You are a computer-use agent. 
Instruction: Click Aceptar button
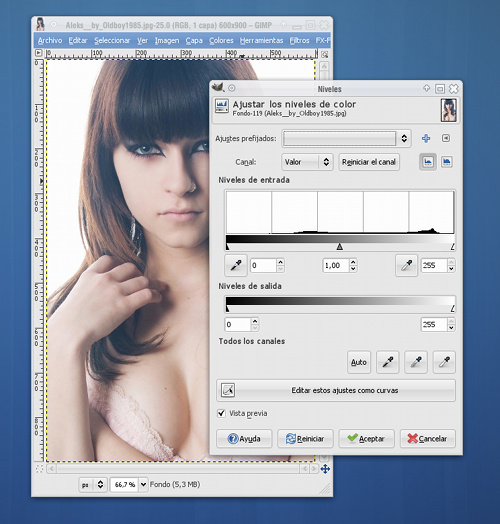(x=367, y=438)
